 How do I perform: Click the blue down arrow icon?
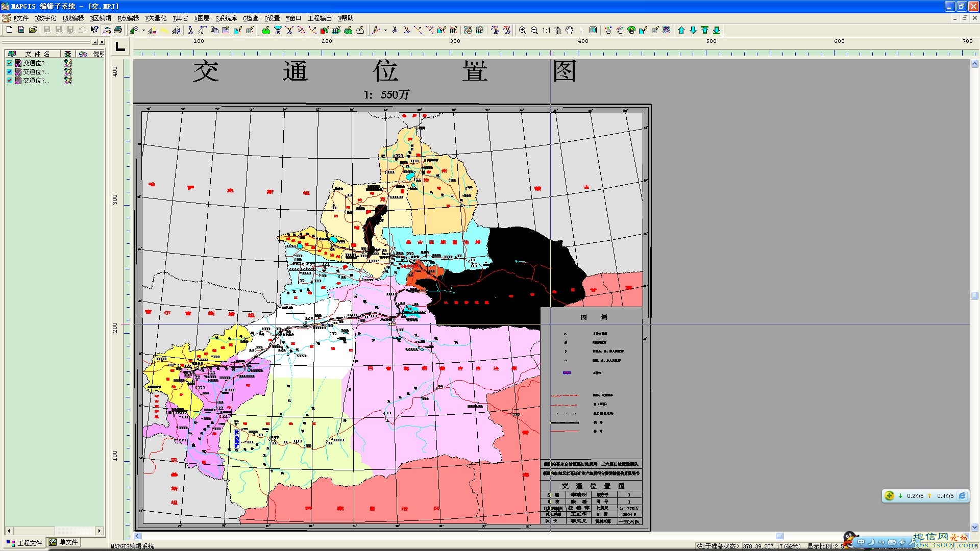tap(693, 30)
